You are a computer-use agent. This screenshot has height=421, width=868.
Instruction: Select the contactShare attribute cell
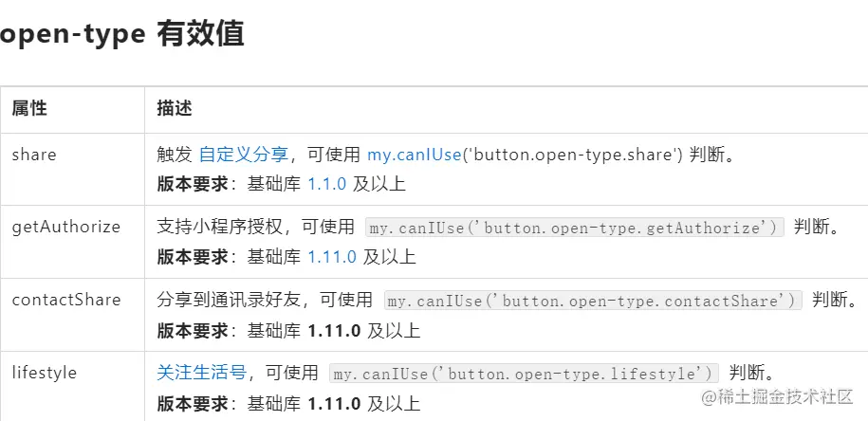[x=66, y=300]
